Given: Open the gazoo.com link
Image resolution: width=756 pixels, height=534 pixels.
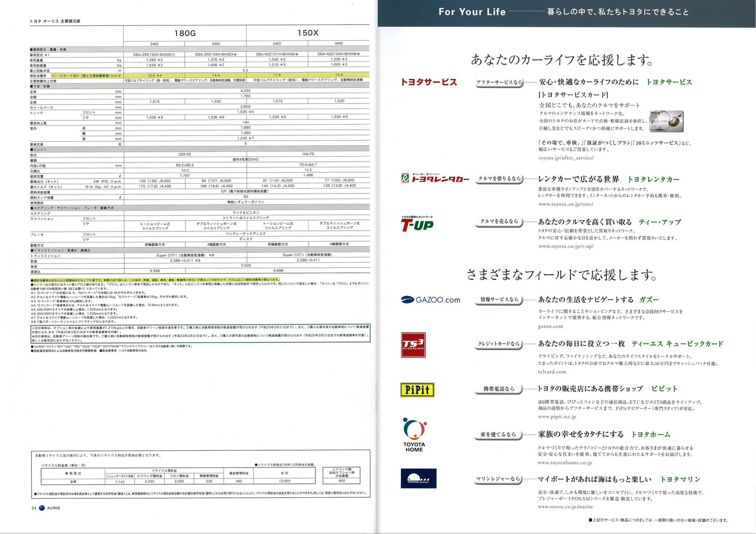Looking at the screenshot, I should click(x=550, y=326).
